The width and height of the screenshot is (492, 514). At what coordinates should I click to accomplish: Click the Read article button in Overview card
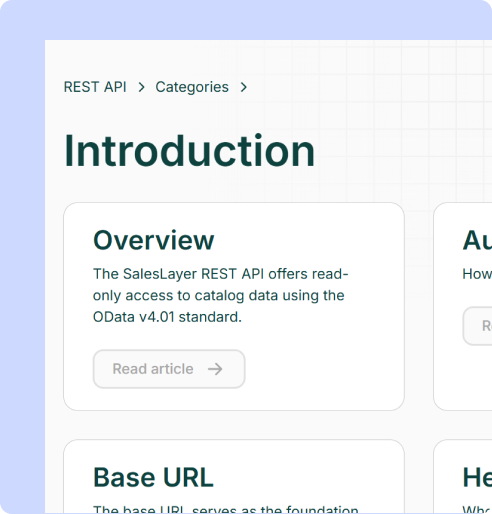click(169, 369)
